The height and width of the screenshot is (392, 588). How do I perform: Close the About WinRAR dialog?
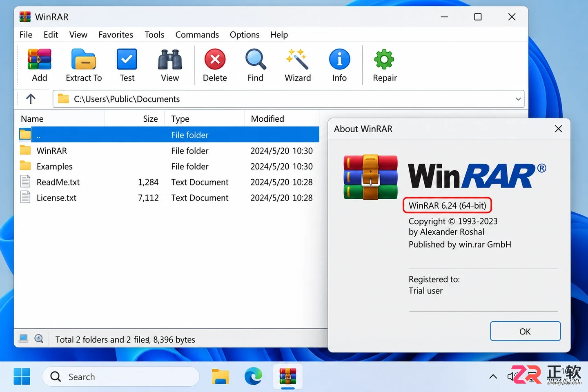pyautogui.click(x=558, y=129)
